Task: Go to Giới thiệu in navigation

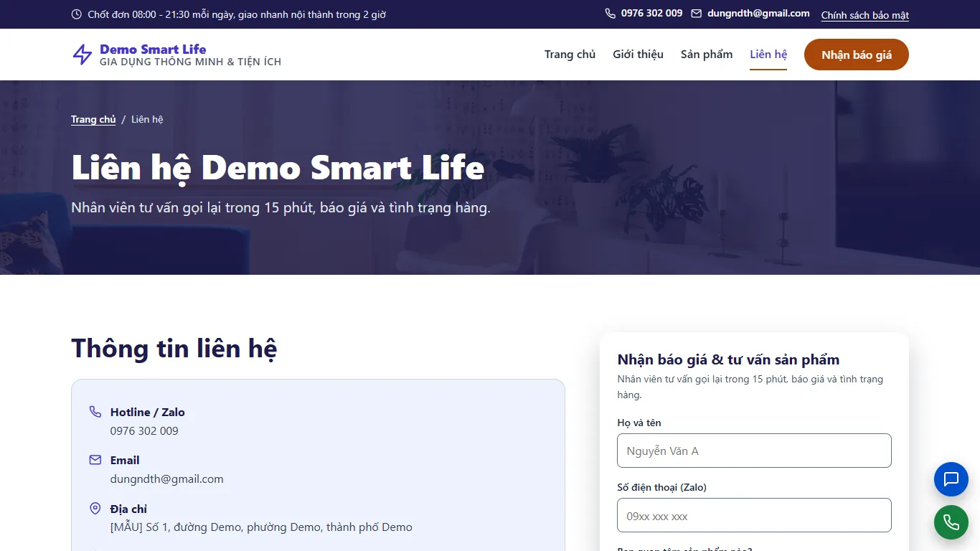Action: click(x=638, y=55)
